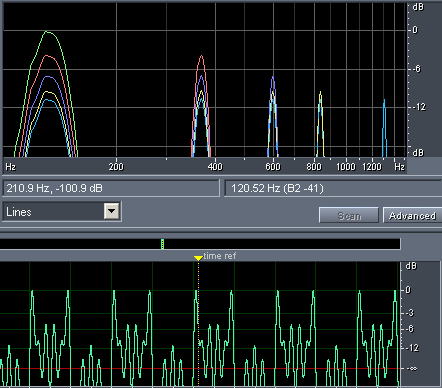
Task: Open the Advanced options
Action: (413, 216)
